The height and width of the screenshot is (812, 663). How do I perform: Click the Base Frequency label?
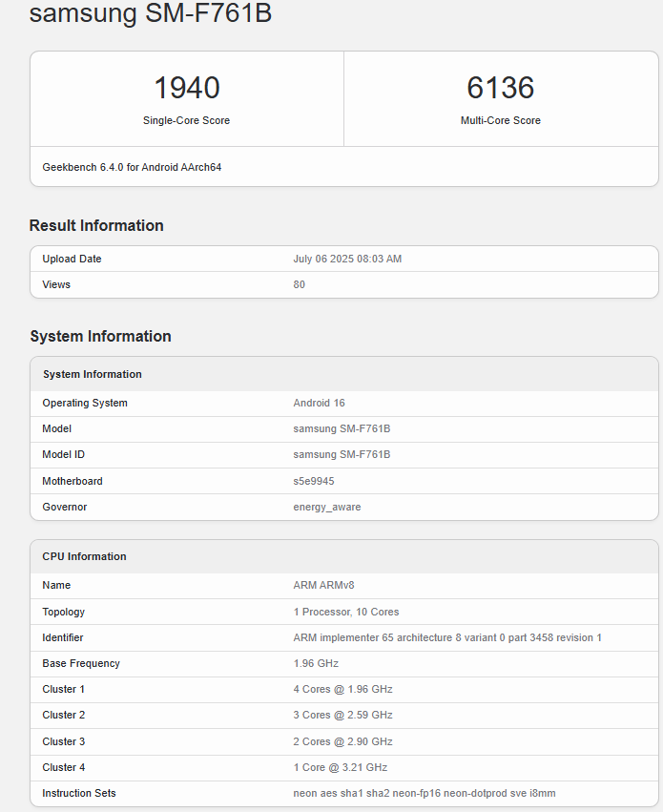tap(81, 663)
